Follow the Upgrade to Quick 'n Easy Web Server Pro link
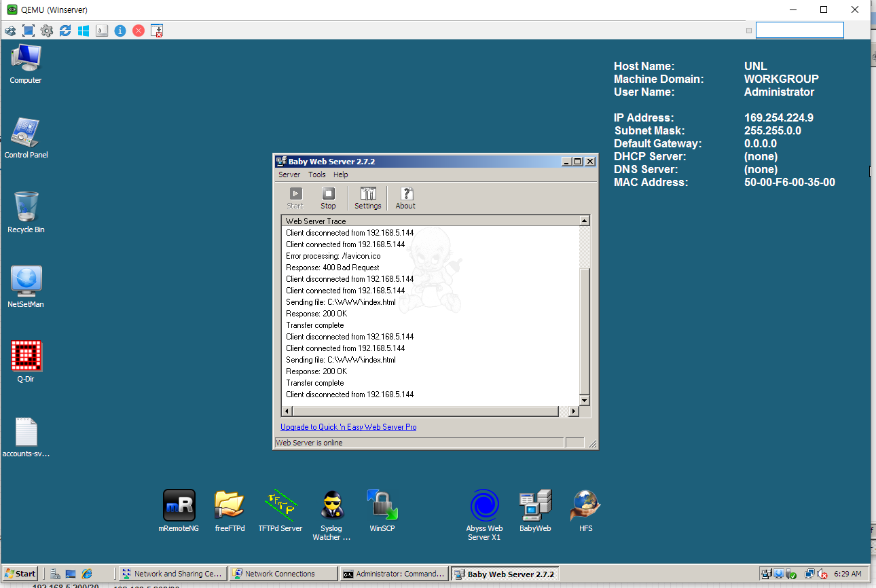876x588 pixels. tap(348, 427)
